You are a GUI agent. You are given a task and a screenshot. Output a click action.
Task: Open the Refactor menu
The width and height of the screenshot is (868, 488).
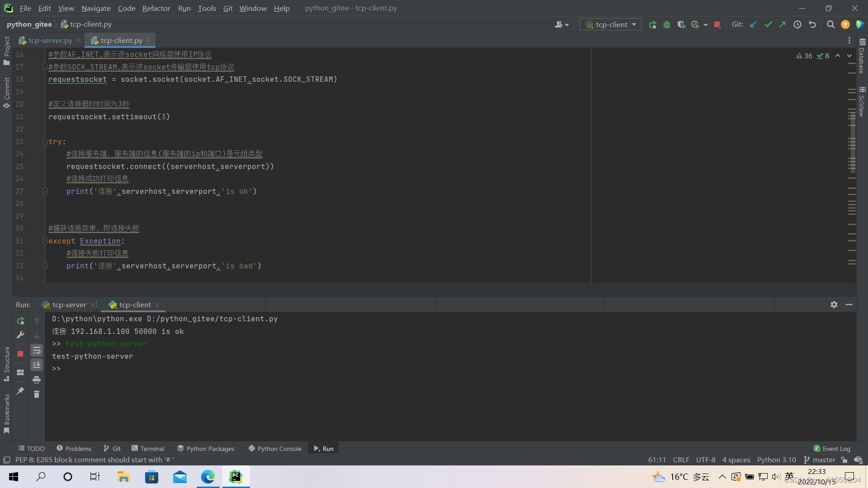[x=156, y=8]
